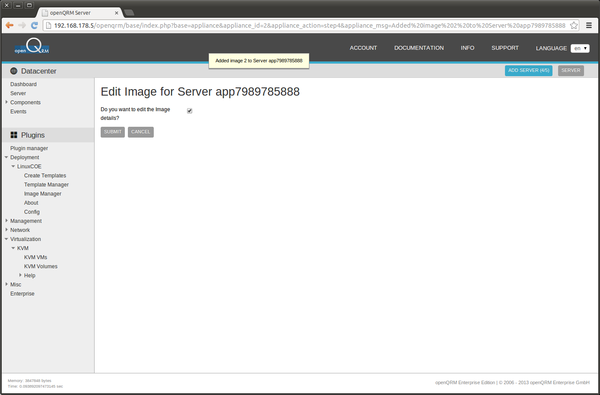Open KVM Volumes
This screenshot has width=600, height=395.
tap(41, 266)
